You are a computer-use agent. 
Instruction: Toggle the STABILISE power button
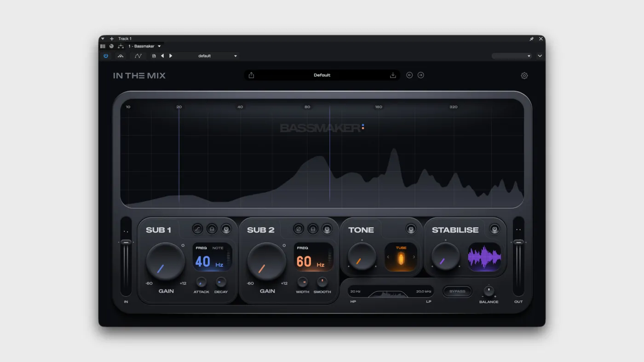(494, 229)
